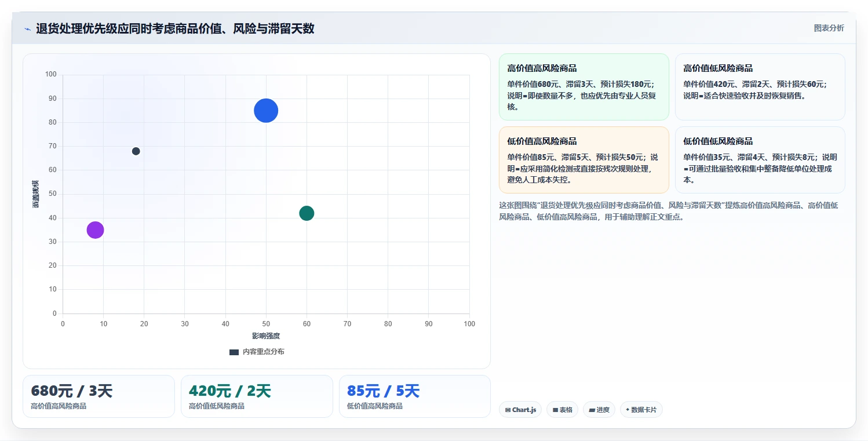Click the 进度 tag
Screen dimensions: 868x441
599,410
